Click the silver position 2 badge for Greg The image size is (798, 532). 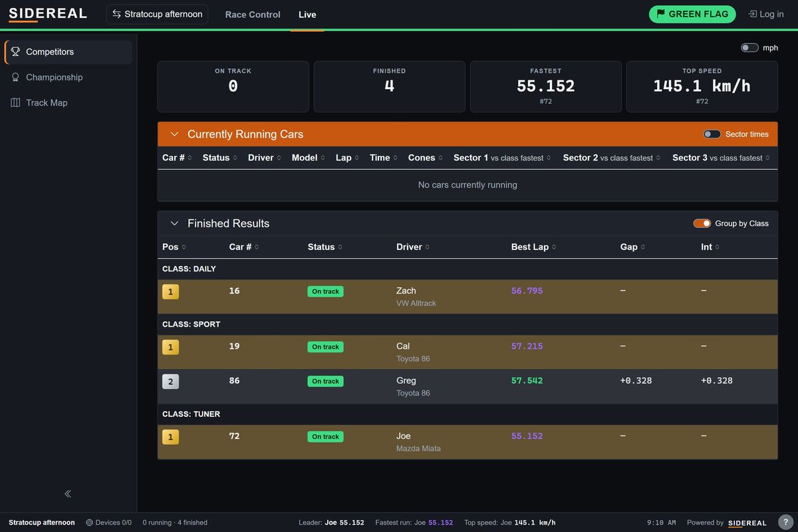pos(170,382)
